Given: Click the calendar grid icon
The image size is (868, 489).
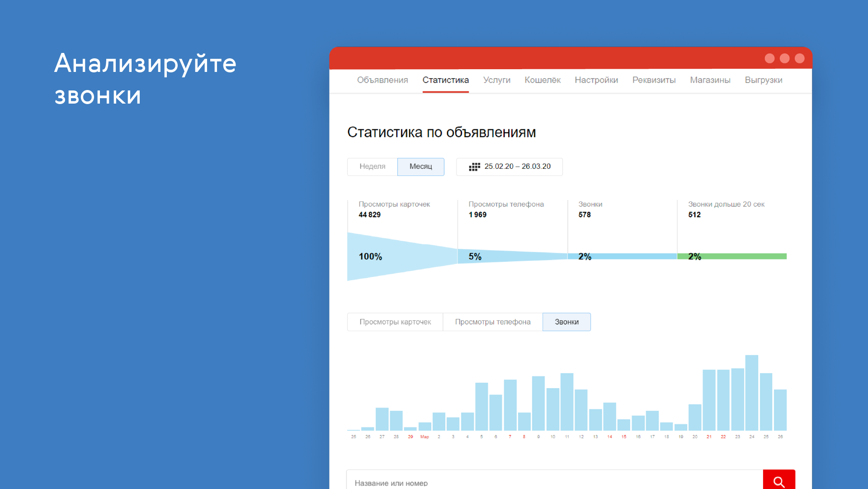Looking at the screenshot, I should pos(474,167).
